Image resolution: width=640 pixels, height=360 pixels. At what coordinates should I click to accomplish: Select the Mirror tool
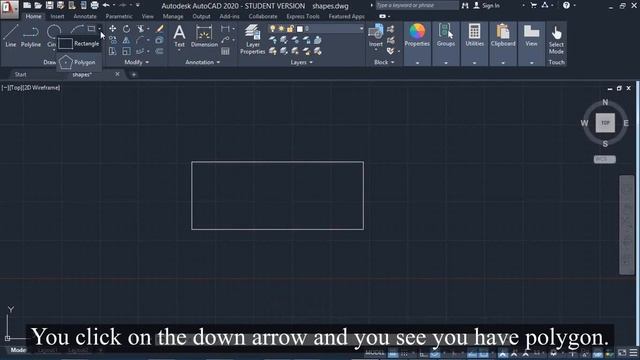pos(127,40)
